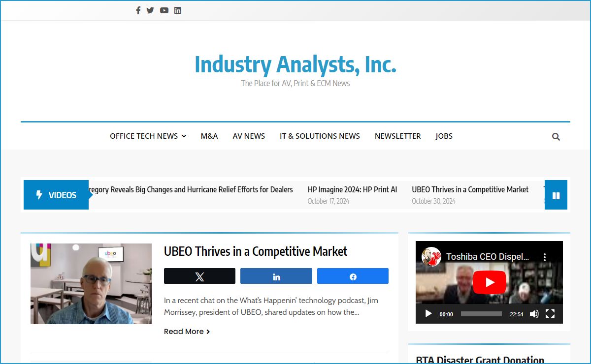591x364 pixels.
Task: Click Read More under the UBEO article
Action: click(187, 332)
